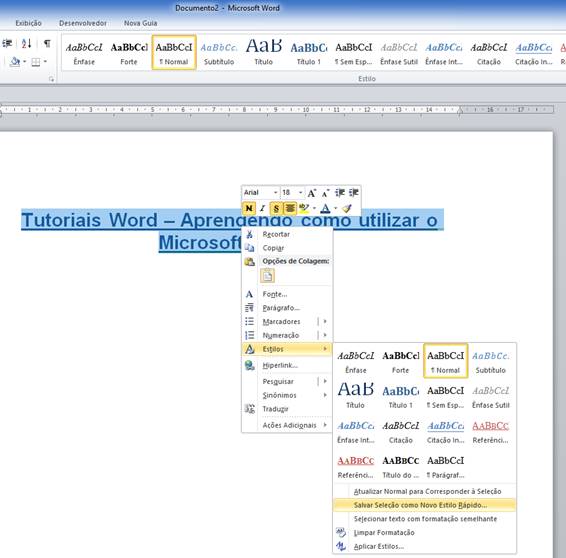Click the increase indent icon in ribbon
The height and width of the screenshot is (558, 566).
click(x=7, y=44)
